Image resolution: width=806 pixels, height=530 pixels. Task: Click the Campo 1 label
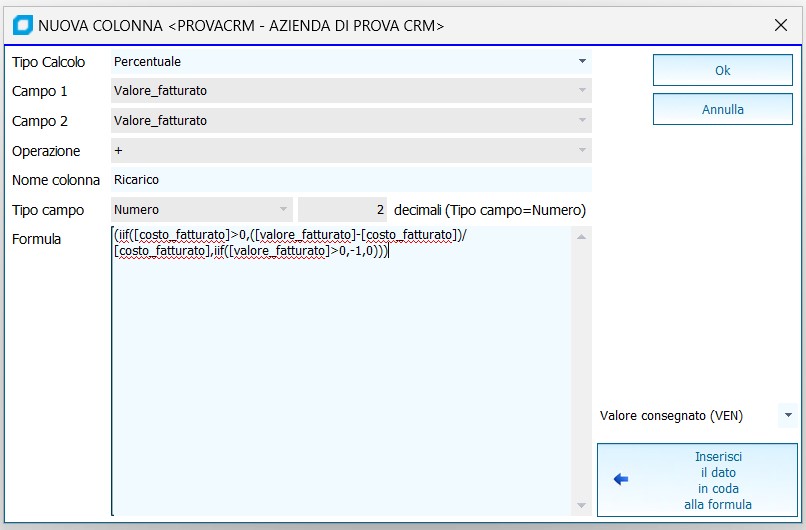40,92
